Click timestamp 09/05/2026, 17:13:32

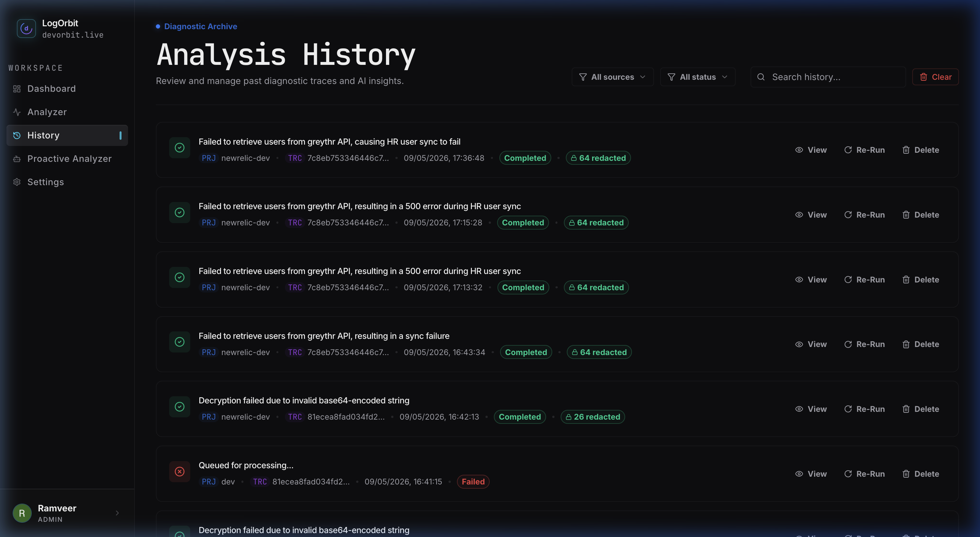point(443,287)
